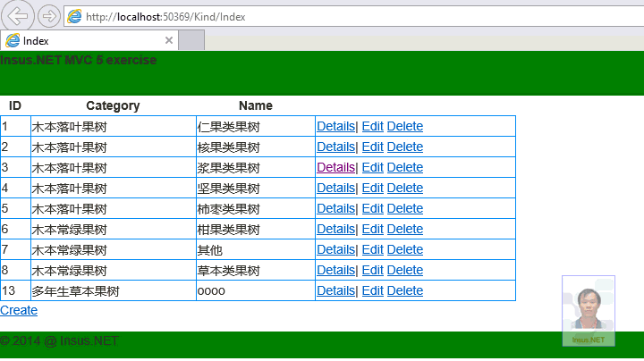Click the IE page icon in address bar
Screen dimensions: 644x361
click(74, 16)
